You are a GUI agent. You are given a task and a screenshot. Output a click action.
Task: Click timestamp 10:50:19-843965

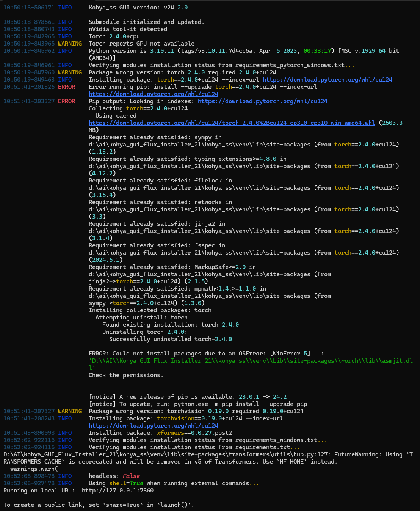click(29, 44)
